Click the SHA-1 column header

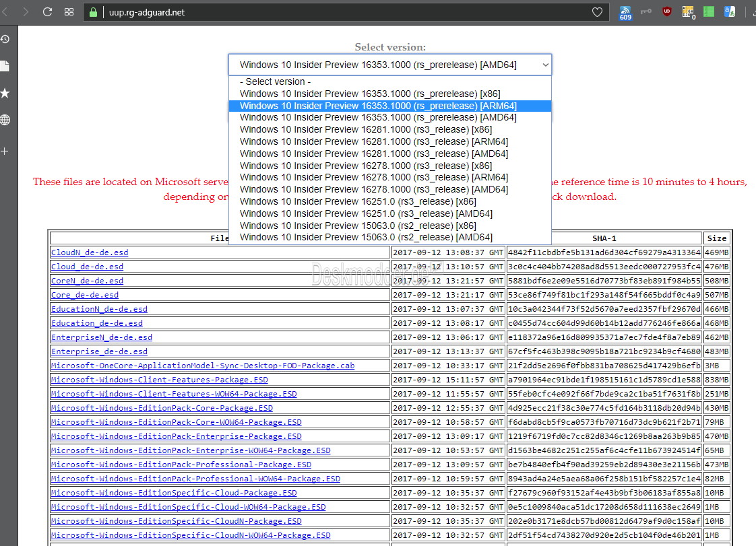click(604, 238)
